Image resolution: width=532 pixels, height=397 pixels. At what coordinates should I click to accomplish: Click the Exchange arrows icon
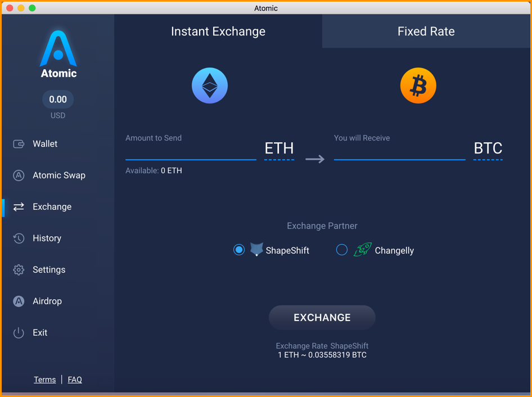tap(19, 206)
